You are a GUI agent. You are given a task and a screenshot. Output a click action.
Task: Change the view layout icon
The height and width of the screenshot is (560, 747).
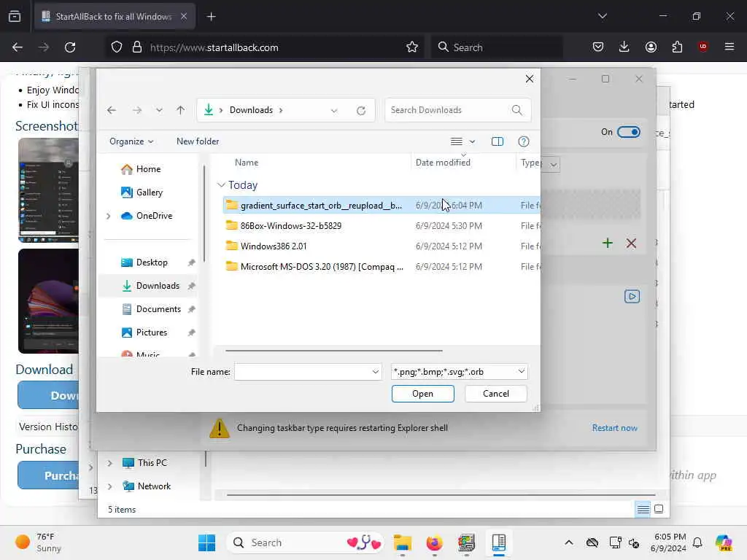[457, 141]
